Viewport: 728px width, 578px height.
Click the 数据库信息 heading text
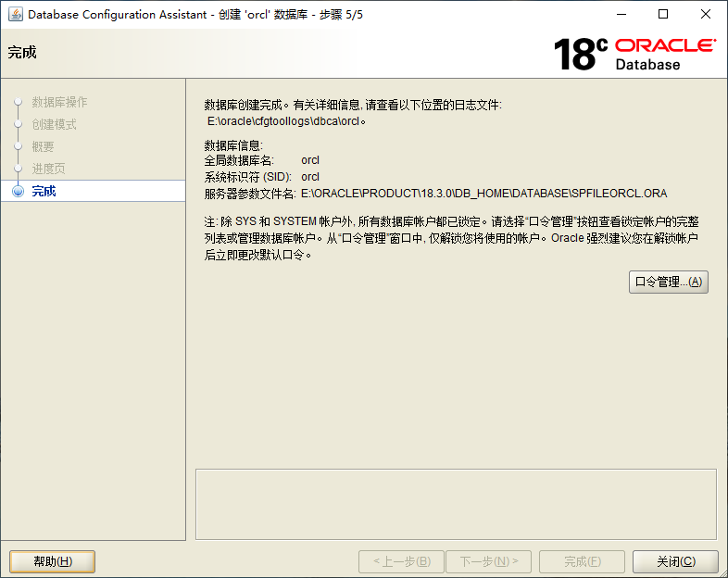tap(233, 145)
